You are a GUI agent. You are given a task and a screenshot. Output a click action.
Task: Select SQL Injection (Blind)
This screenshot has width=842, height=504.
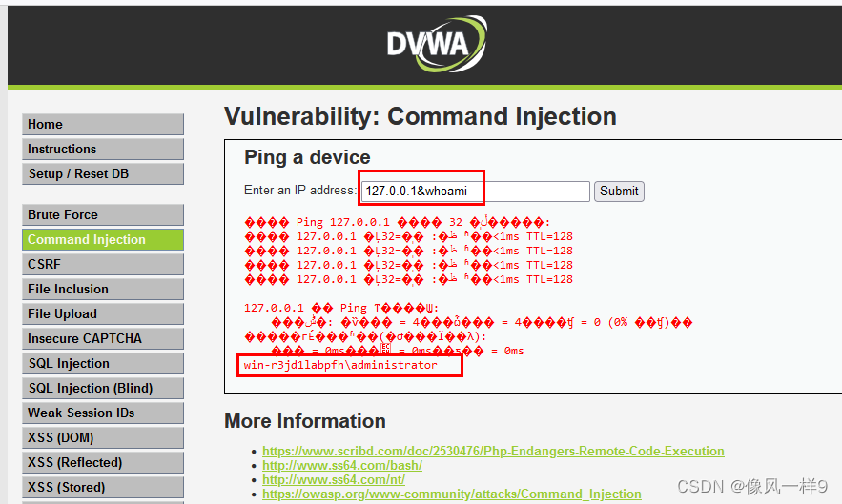103,389
